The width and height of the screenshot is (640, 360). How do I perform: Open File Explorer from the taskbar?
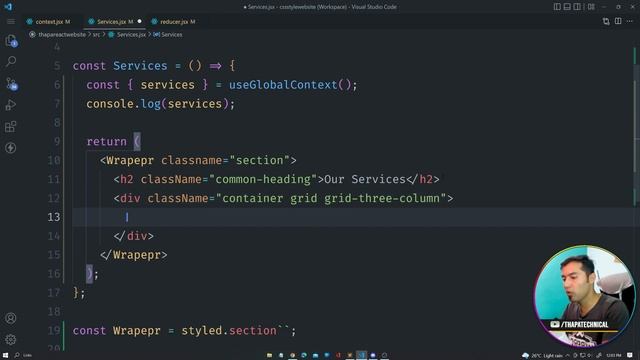(269, 356)
